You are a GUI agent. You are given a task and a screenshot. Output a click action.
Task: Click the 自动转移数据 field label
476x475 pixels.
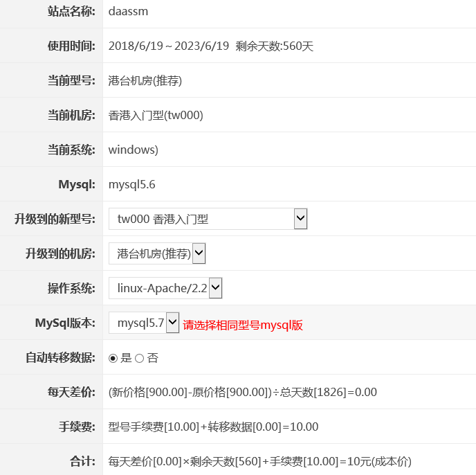(60, 358)
